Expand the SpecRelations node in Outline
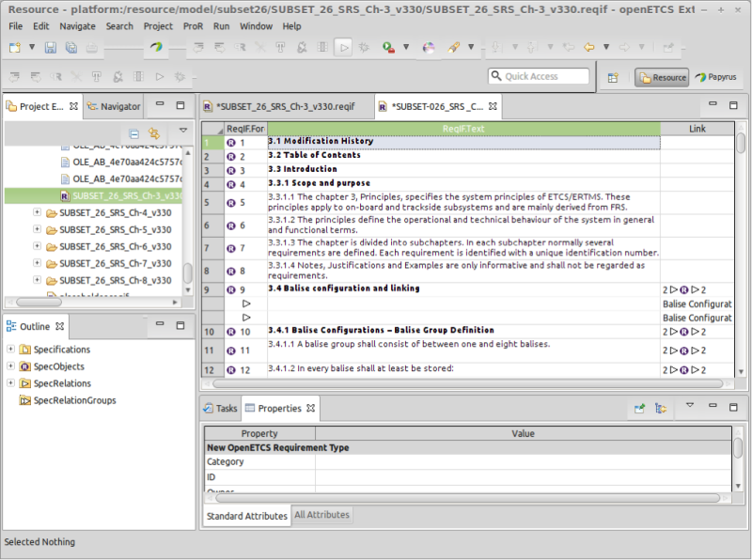 (x=10, y=382)
